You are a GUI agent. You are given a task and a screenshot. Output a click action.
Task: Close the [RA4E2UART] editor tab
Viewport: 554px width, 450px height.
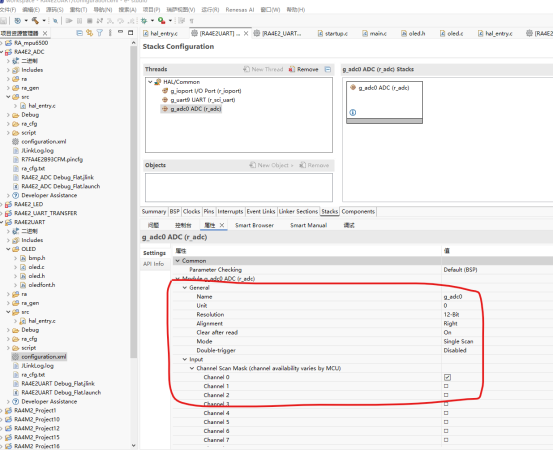(x=246, y=33)
